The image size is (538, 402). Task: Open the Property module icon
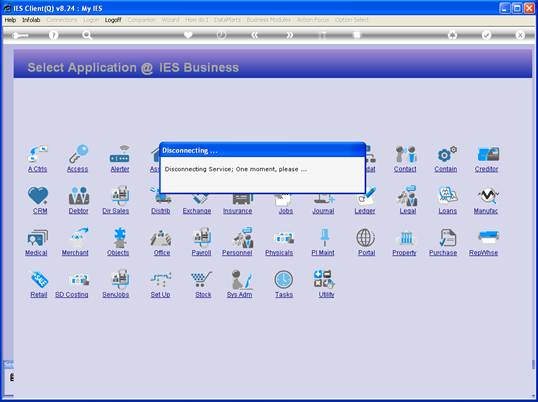coord(406,238)
